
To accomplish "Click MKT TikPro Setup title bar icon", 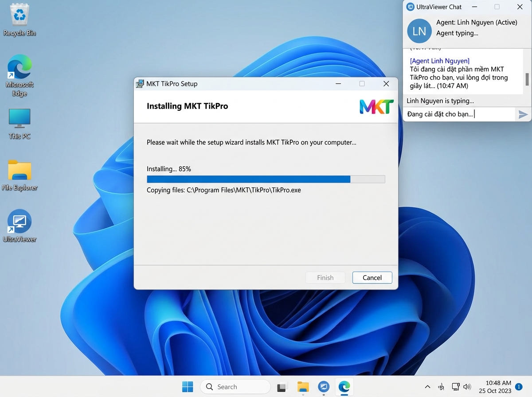I will coord(140,84).
